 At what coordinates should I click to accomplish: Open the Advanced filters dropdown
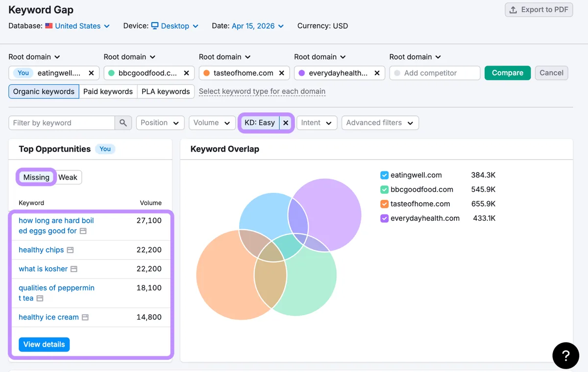pos(380,123)
